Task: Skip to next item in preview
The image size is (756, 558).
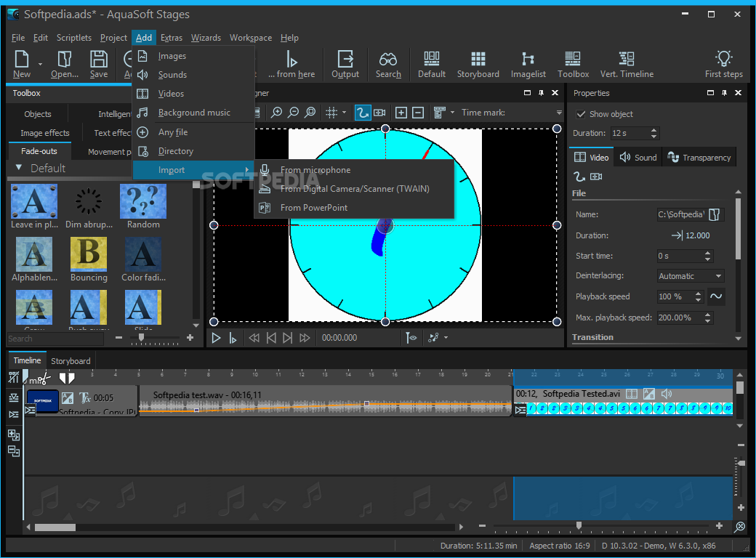Action: (x=287, y=339)
